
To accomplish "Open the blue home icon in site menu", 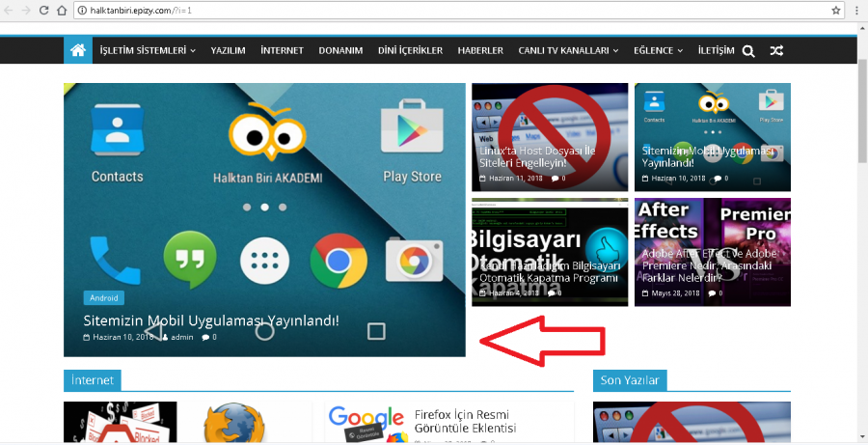I will click(x=78, y=50).
